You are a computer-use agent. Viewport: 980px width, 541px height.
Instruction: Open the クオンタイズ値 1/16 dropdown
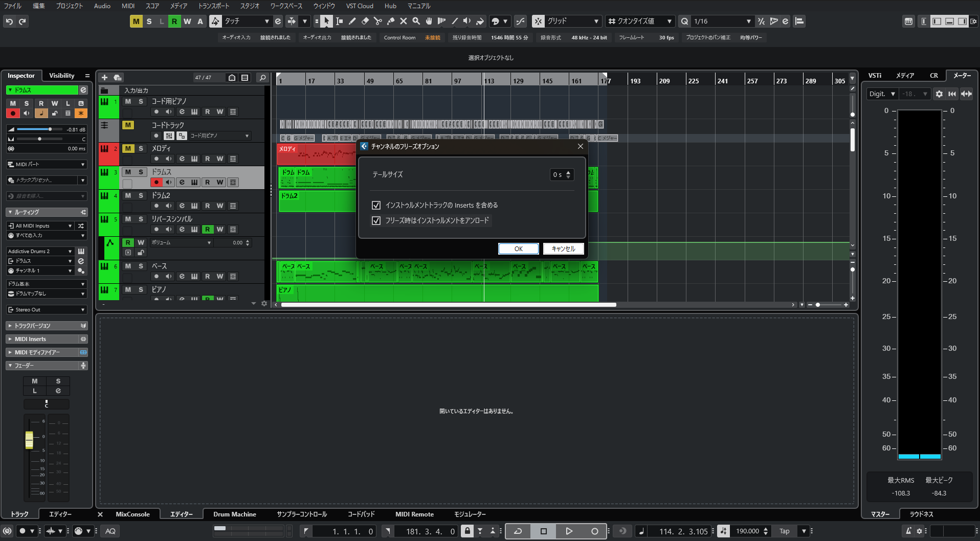(722, 21)
